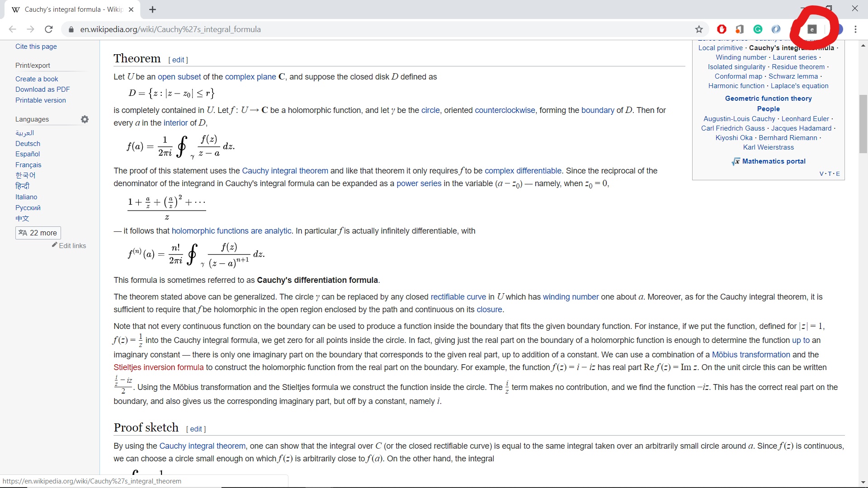Viewport: 868px width, 488px height.
Task: Follow the 'Stieltjes inversion formula' red link
Action: click(x=158, y=367)
